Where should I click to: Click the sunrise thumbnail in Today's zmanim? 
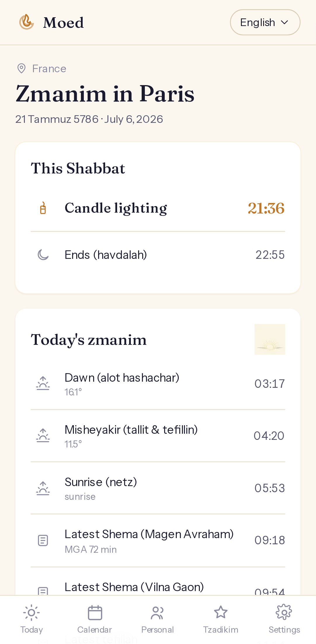(x=270, y=339)
